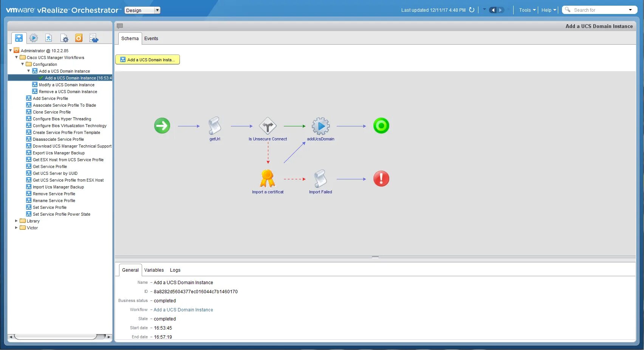Click the Administrator server icon in tree
This screenshot has width=644, height=350.
[17, 50]
